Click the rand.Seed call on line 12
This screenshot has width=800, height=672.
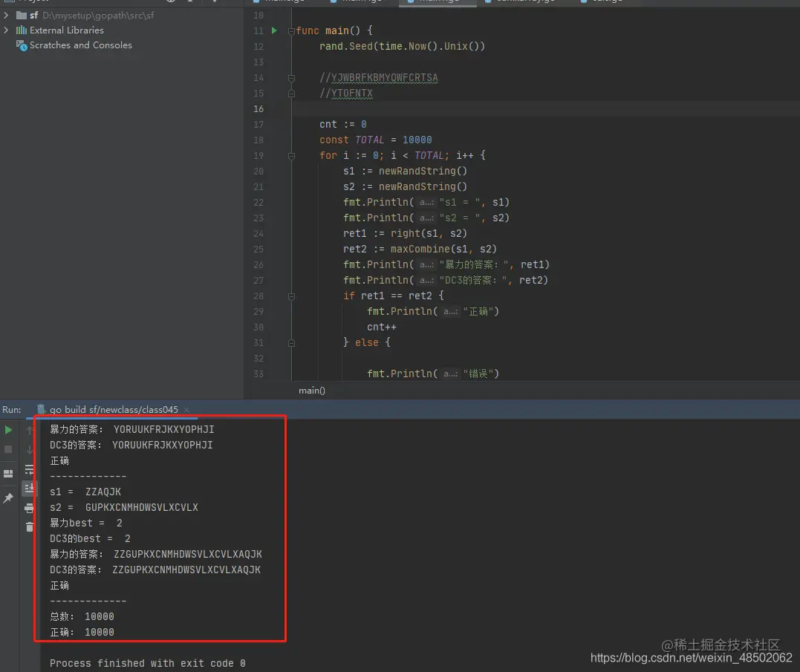point(402,46)
